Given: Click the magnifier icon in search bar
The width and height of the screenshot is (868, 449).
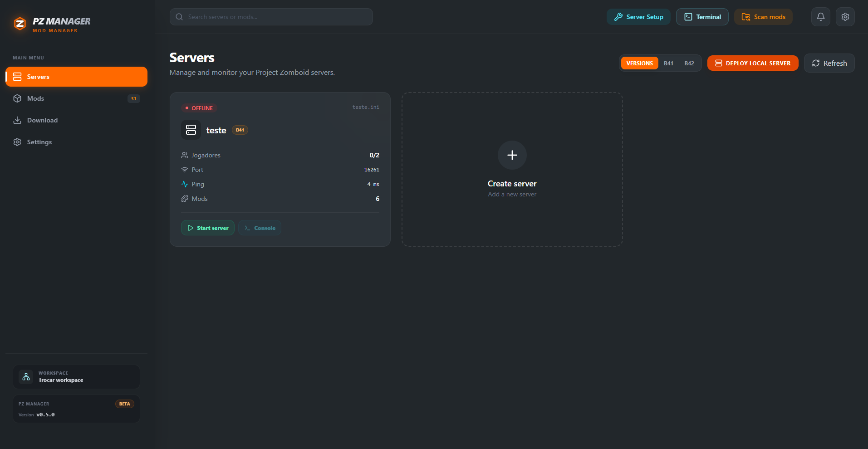Looking at the screenshot, I should (179, 17).
